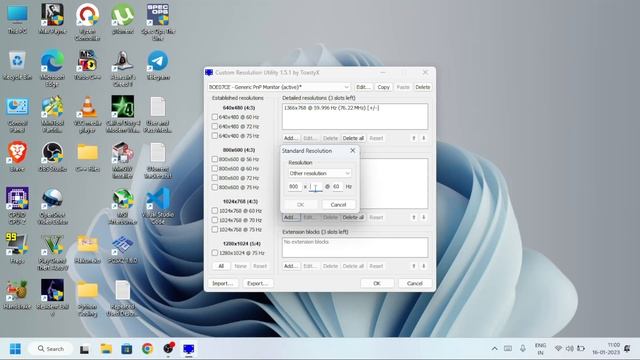Image resolution: width=640 pixels, height=360 pixels.
Task: Open the This PC desktop icon
Action: click(17, 19)
